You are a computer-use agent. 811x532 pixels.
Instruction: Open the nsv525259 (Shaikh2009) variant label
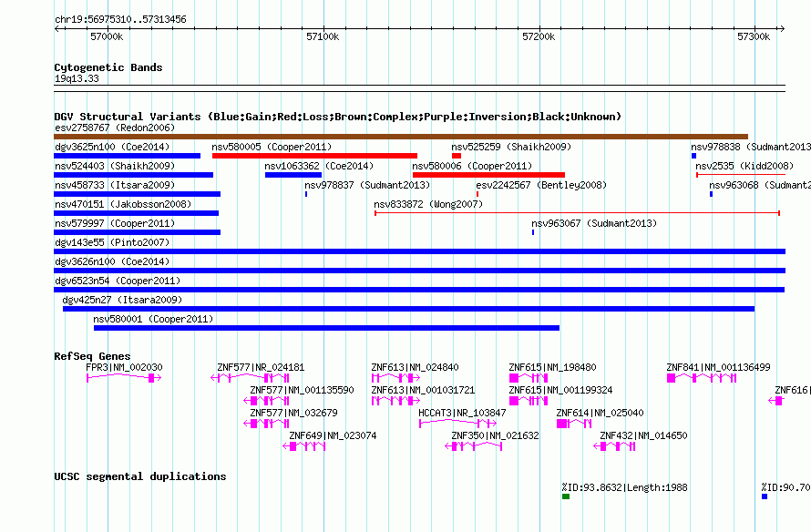(511, 147)
